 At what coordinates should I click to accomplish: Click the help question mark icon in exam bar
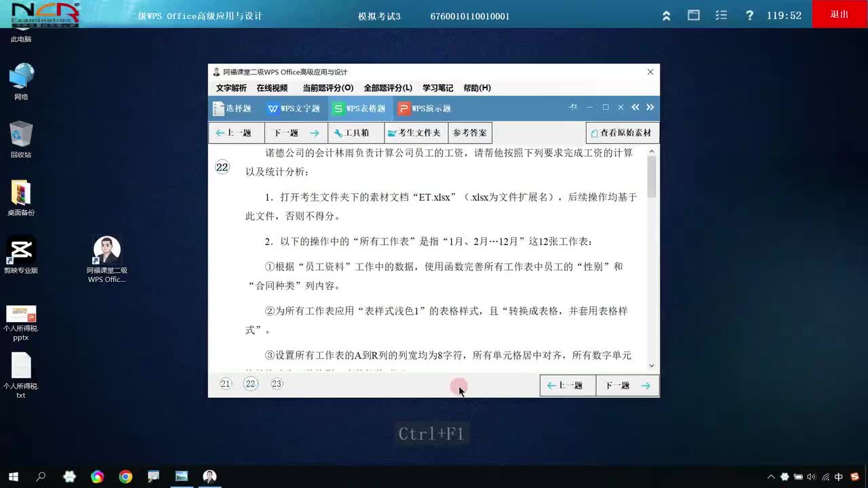coord(749,15)
